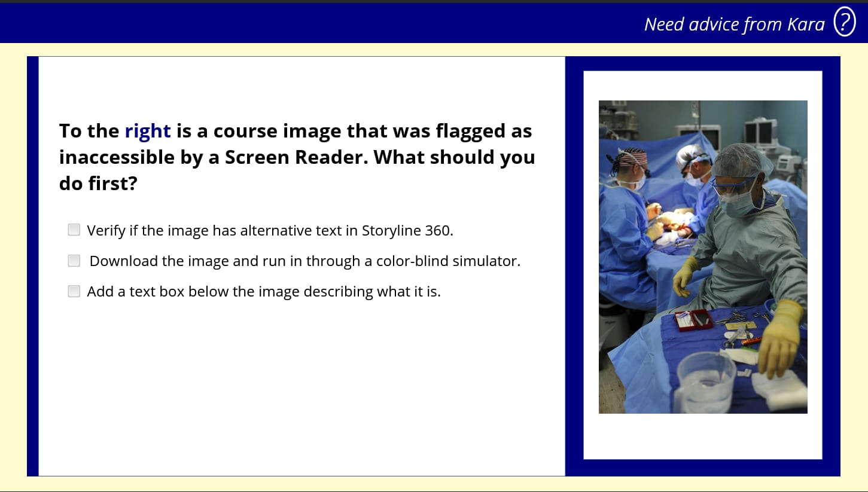Enable the 'Add a text box below' checkbox
The width and height of the screenshot is (868, 492).
pos(74,291)
